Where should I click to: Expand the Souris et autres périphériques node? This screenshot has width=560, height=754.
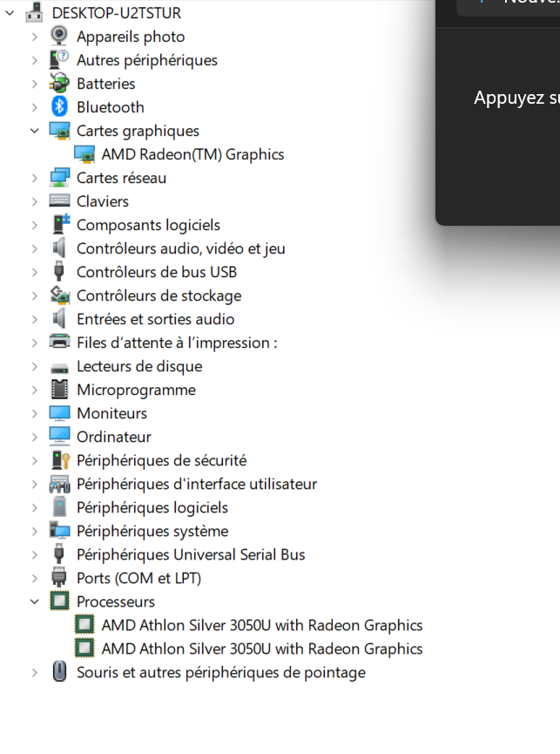[x=35, y=672]
